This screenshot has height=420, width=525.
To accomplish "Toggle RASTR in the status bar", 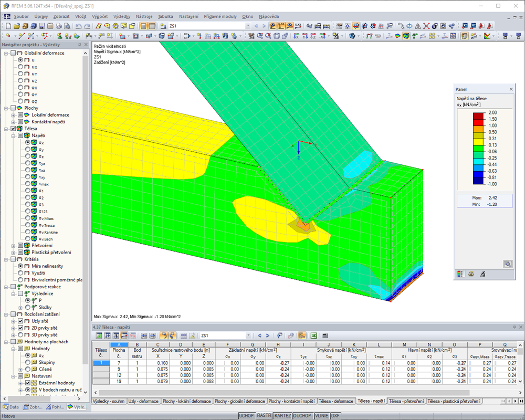I will [264, 416].
